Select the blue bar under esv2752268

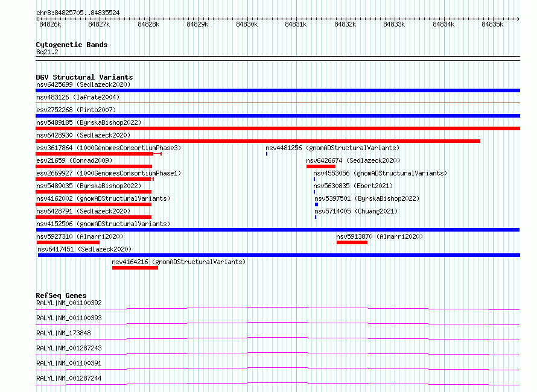point(278,116)
